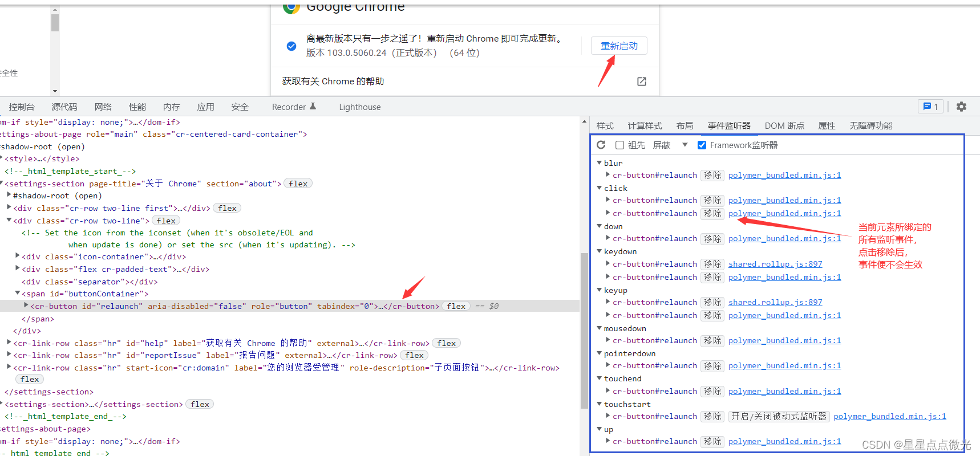Open the 属性 properties tab
This screenshot has width=980, height=456.
pos(827,126)
